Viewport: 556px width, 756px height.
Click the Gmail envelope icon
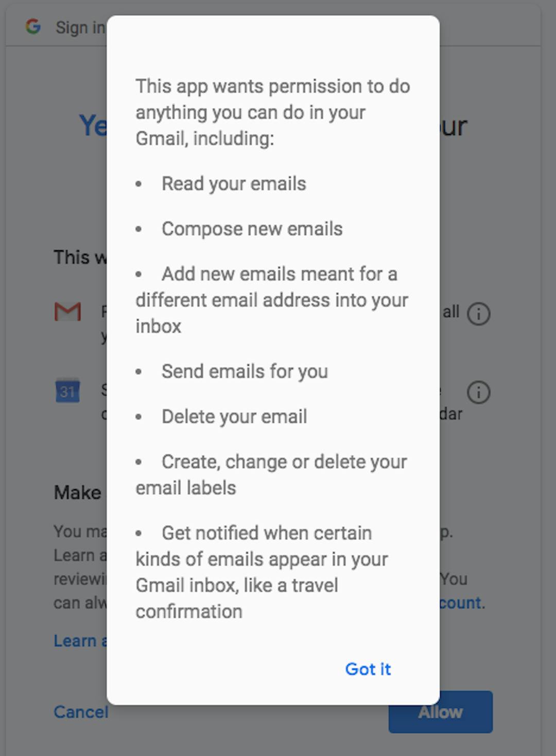68,312
